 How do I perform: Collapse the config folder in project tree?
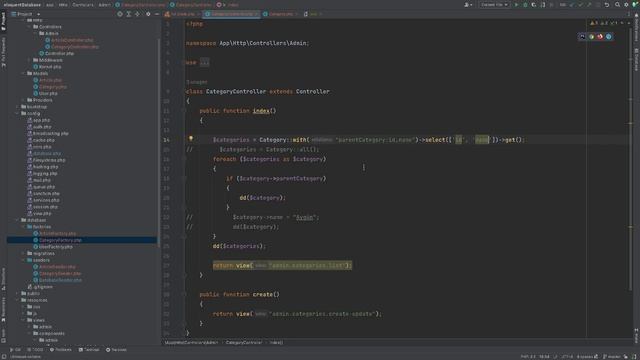click(x=18, y=113)
